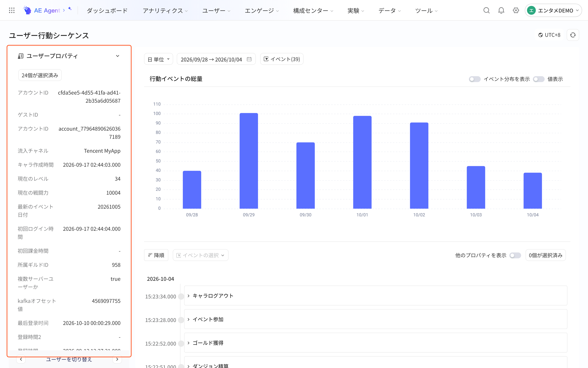Click the 24個が選択済み button
588x368 pixels.
coord(40,75)
